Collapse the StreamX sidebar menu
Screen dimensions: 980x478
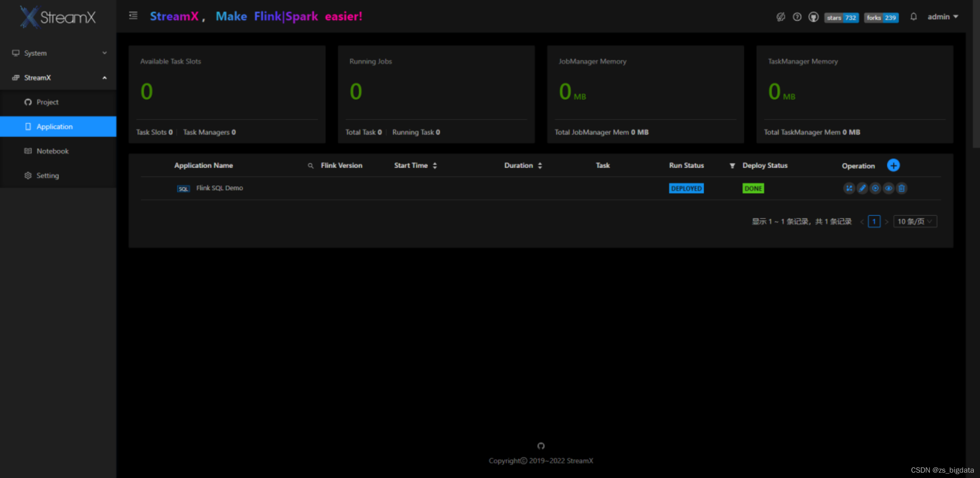58,78
